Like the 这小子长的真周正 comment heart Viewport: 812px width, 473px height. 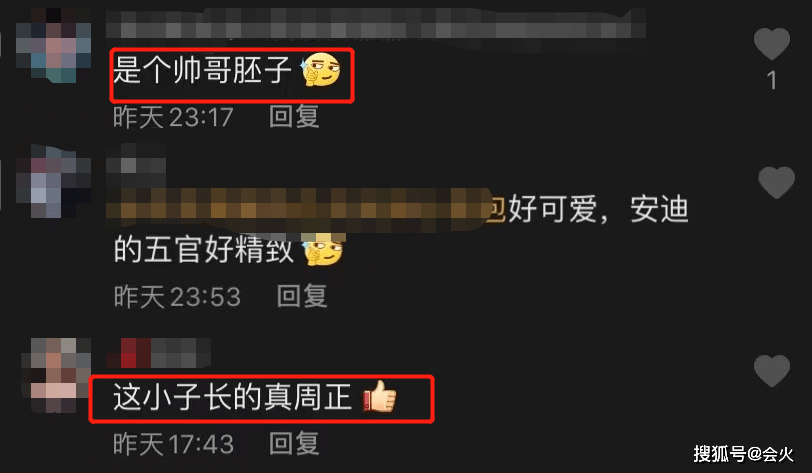772,371
